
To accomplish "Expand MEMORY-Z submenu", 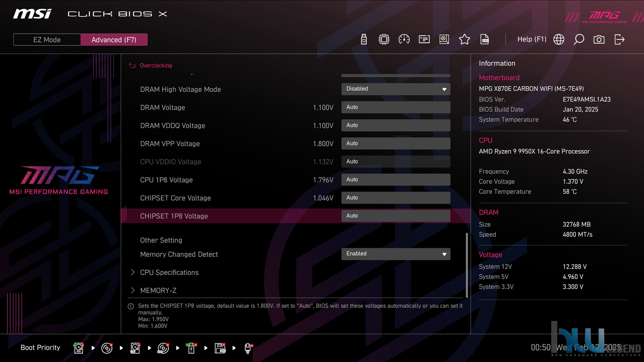I will [153, 291].
